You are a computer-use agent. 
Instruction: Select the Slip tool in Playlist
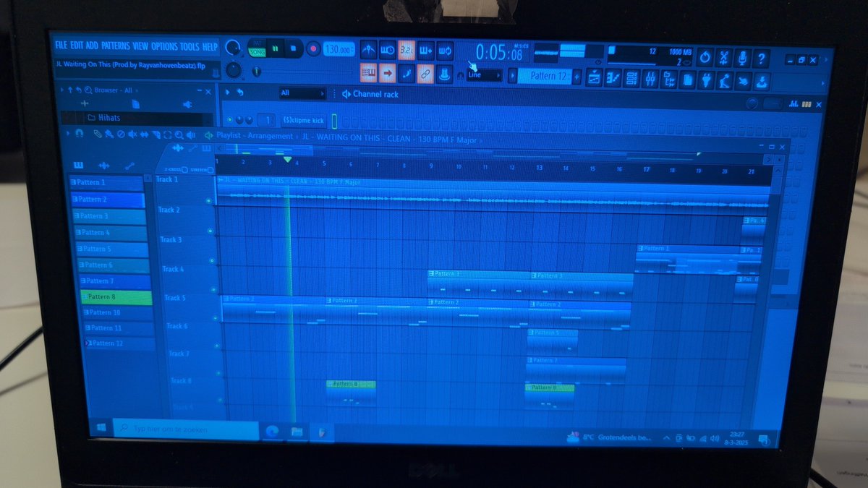[x=144, y=134]
